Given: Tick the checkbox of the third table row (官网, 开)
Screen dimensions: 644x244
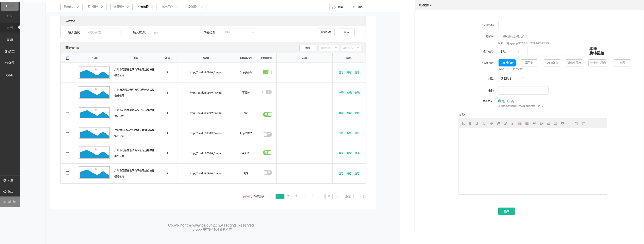Looking at the screenshot, I should (x=68, y=111).
